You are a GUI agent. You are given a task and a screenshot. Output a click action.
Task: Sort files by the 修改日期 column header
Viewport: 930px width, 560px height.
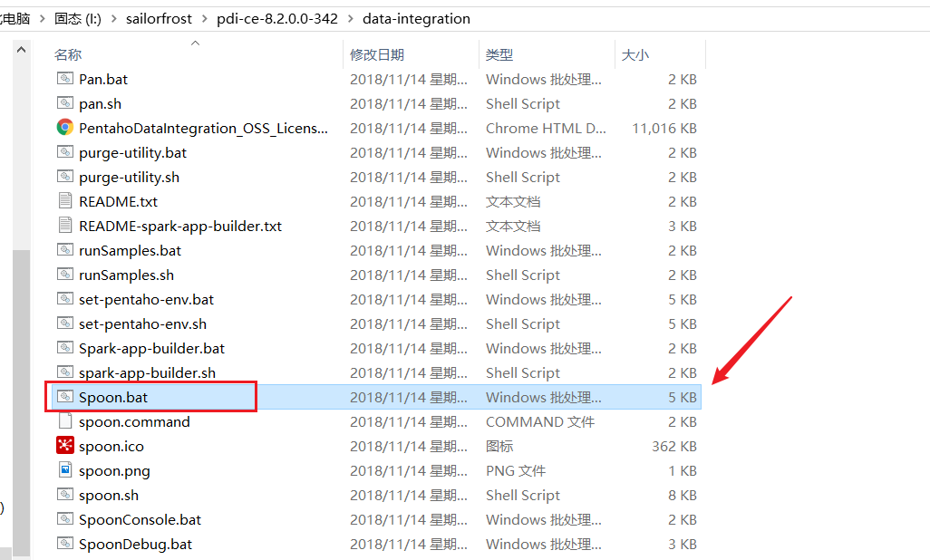(377, 54)
